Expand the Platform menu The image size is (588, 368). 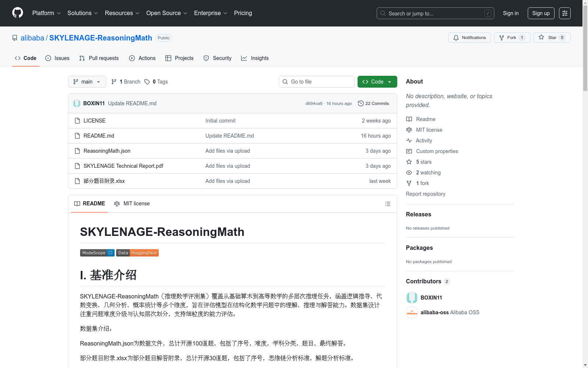(47, 13)
